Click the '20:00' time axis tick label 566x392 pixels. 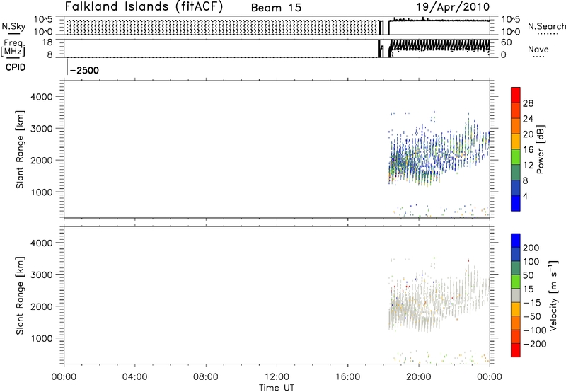coord(419,377)
